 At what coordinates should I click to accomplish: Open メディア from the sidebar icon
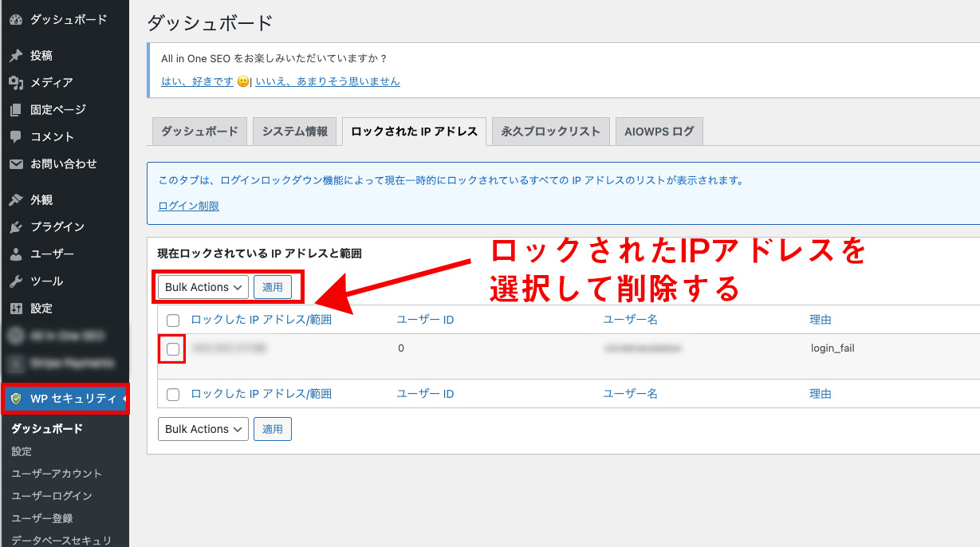[x=18, y=82]
